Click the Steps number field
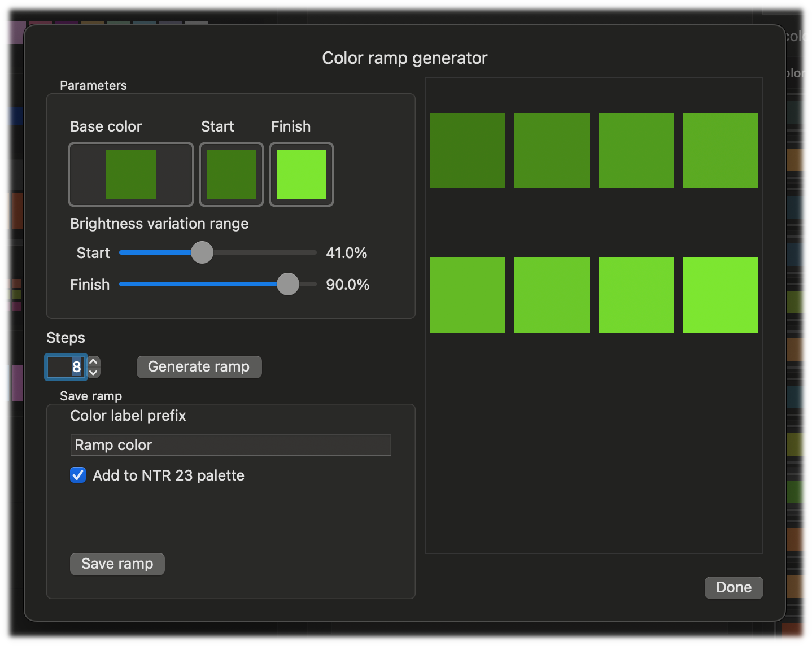Screen dimensions: 812x646 [x=66, y=367]
